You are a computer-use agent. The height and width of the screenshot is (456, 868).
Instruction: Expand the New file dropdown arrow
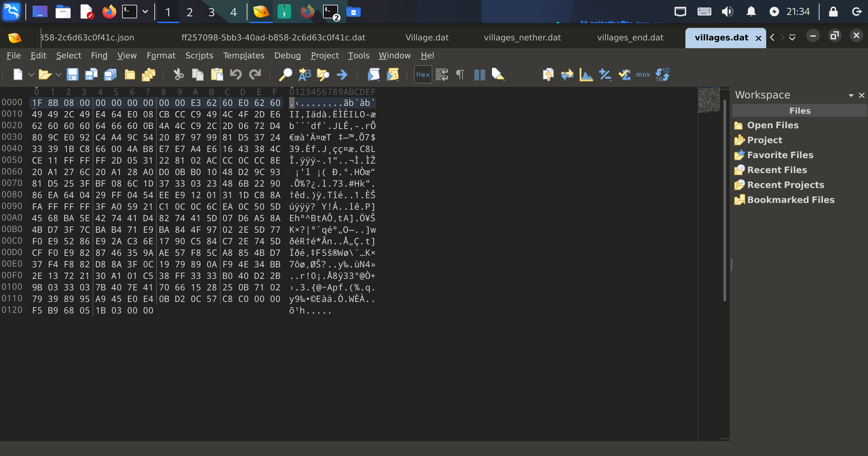pos(31,74)
